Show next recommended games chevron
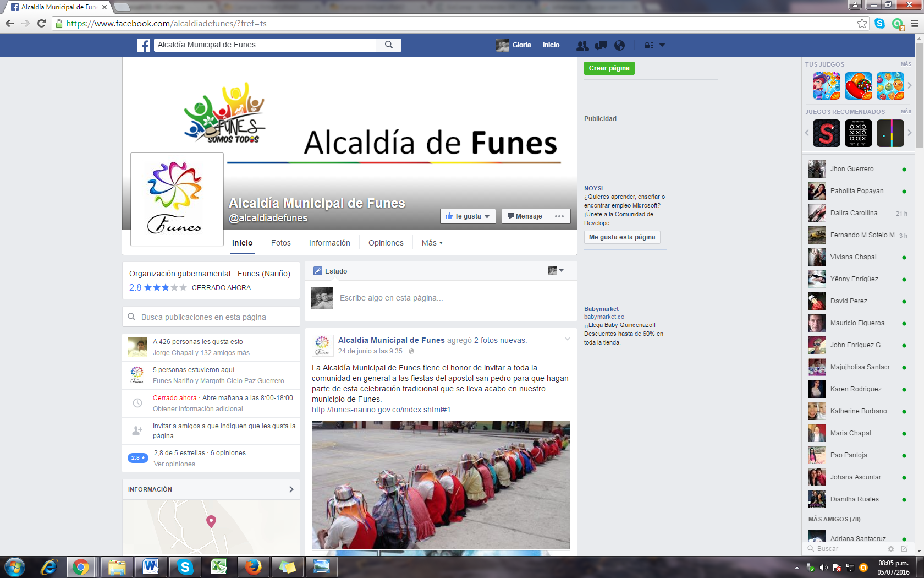The width and height of the screenshot is (924, 578). [x=910, y=133]
